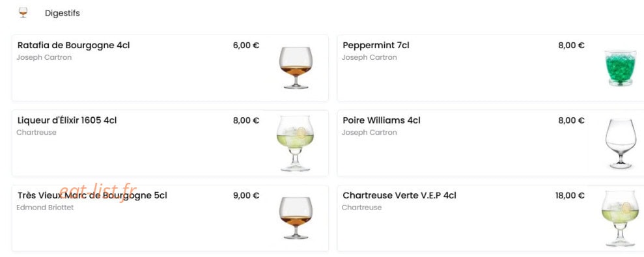The image size is (644, 257).
Task: Click the green Peppermint glass image
Action: [620, 68]
